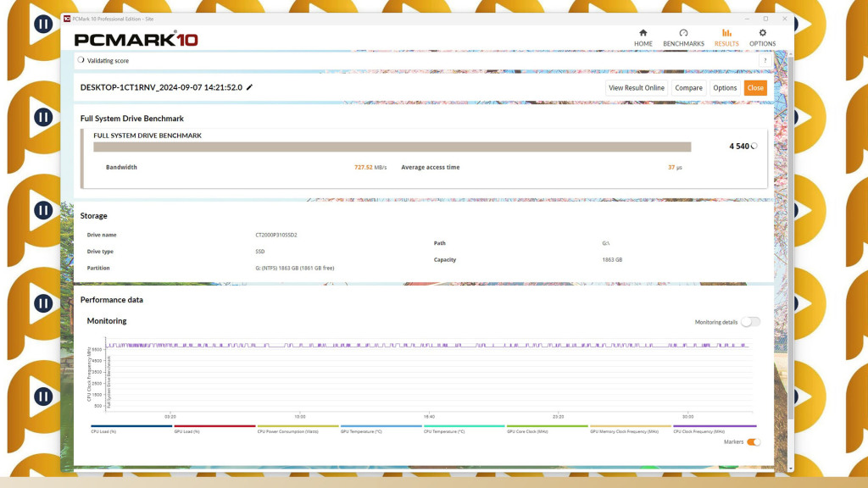Screen dimensions: 868x488
Task: Click the Full System Drive Benchmark heading
Action: (131, 119)
